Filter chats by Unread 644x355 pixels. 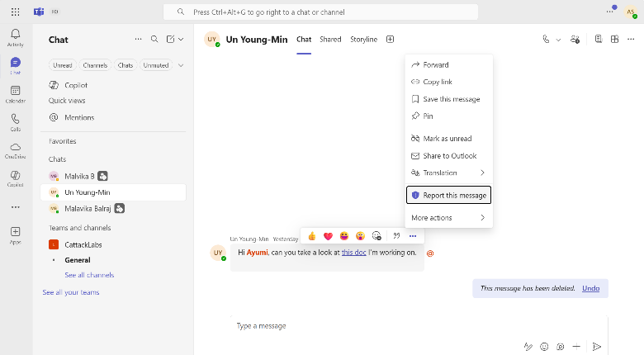tap(63, 65)
